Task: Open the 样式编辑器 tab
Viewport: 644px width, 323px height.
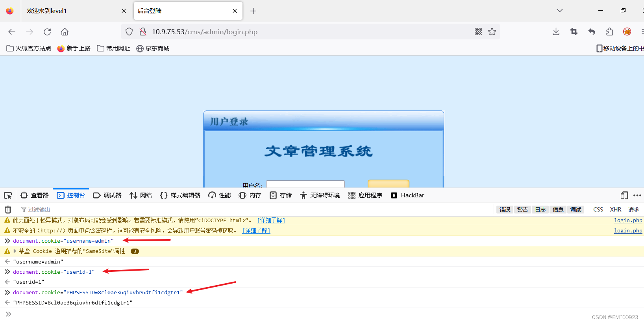Action: (x=180, y=195)
